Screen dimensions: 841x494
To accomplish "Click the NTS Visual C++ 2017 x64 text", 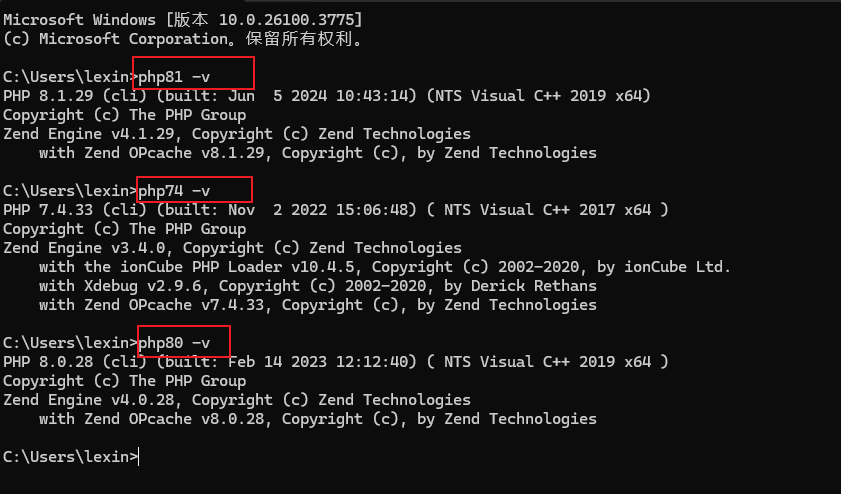I will pos(540,210).
